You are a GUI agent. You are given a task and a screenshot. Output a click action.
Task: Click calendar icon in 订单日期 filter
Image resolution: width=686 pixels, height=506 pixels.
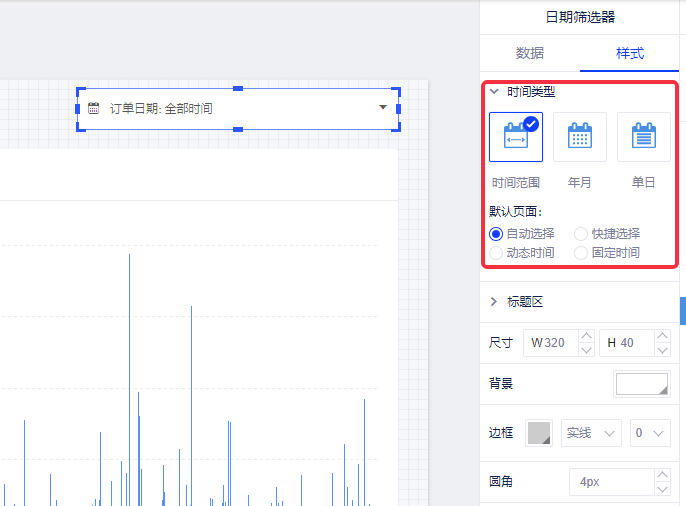click(94, 108)
